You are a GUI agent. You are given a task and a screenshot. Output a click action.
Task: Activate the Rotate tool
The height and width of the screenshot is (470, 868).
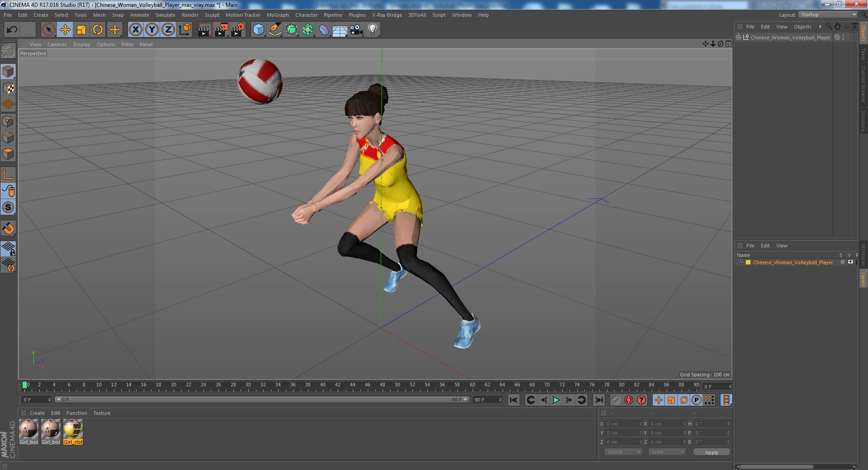click(98, 30)
